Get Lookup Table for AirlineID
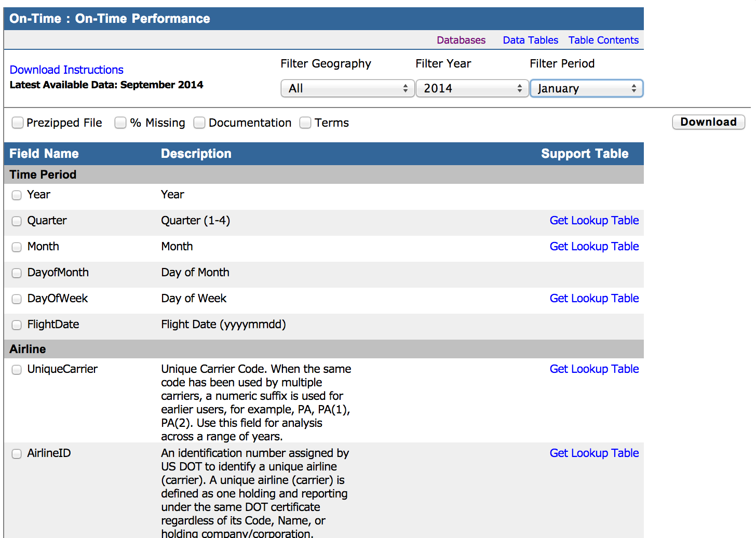The width and height of the screenshot is (756, 538). (x=594, y=453)
